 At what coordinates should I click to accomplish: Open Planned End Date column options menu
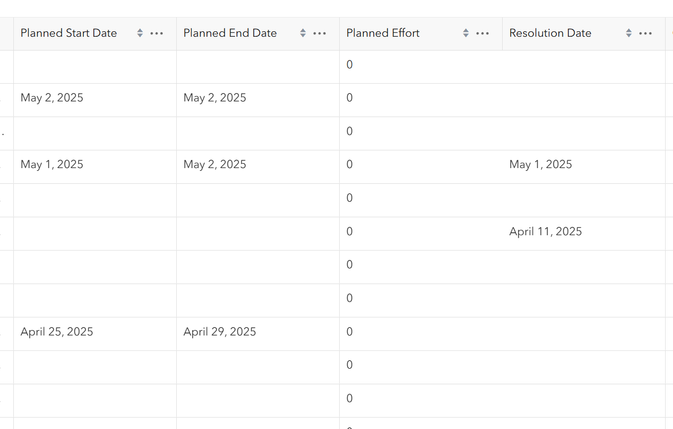click(320, 33)
